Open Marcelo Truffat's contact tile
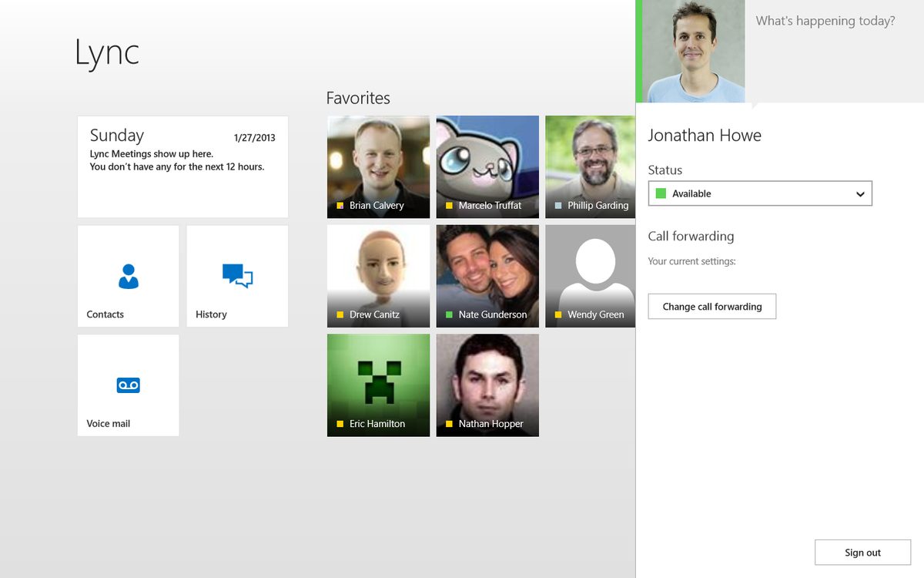The height and width of the screenshot is (578, 924). click(x=487, y=167)
